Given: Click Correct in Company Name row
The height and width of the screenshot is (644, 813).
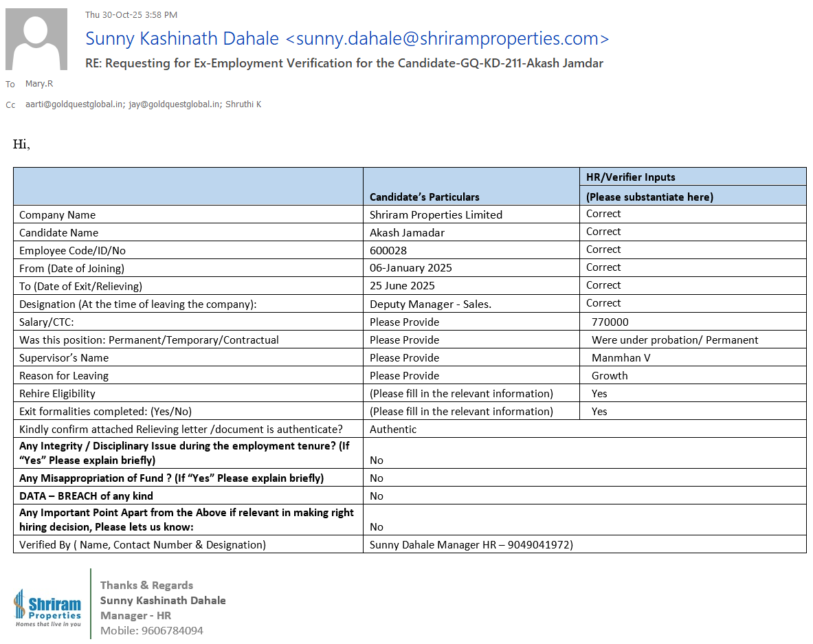Looking at the screenshot, I should click(x=603, y=214).
